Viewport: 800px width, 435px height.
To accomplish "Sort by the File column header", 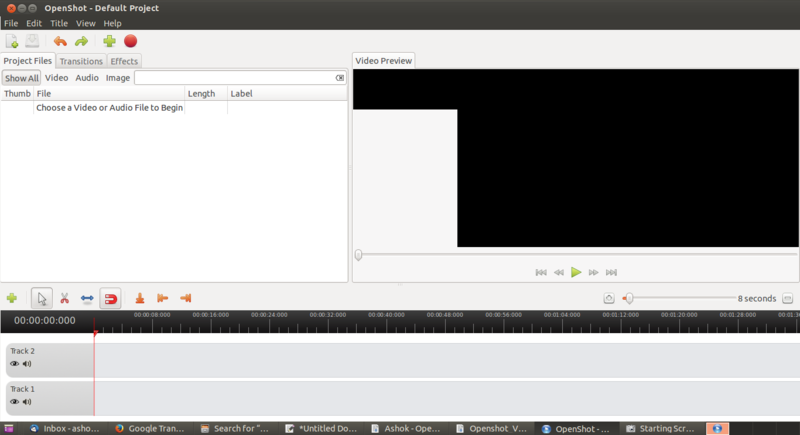I will pyautogui.click(x=109, y=94).
